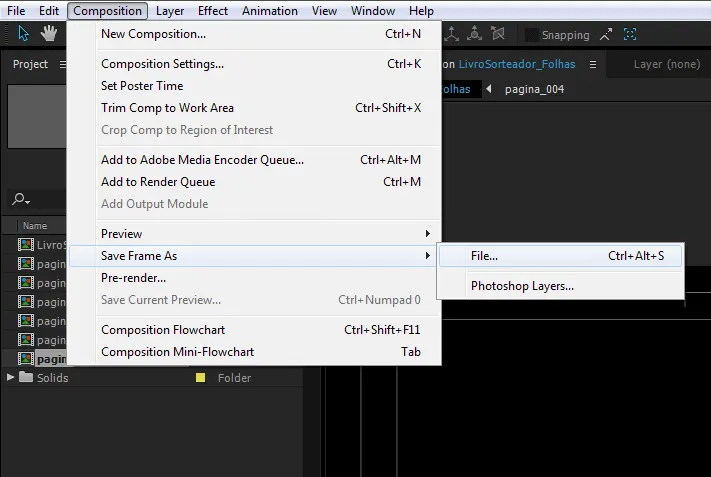711x477 pixels.
Task: Select the Hand tool
Action: pyautogui.click(x=49, y=34)
